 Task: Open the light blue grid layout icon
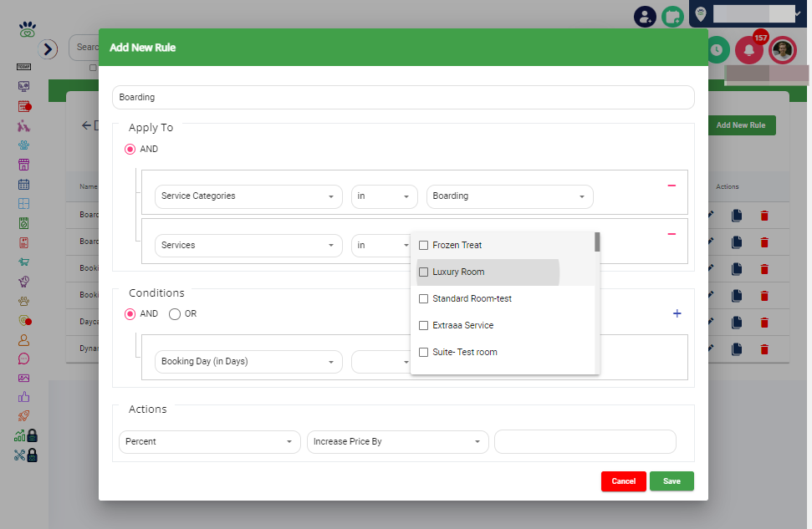(x=23, y=203)
